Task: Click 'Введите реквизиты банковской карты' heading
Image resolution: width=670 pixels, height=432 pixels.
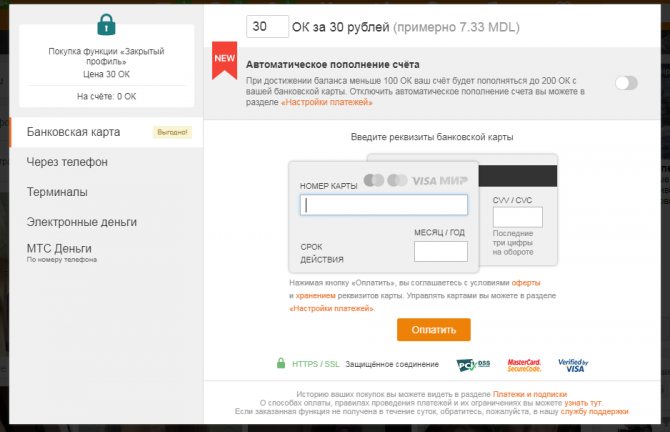Action: [432, 137]
